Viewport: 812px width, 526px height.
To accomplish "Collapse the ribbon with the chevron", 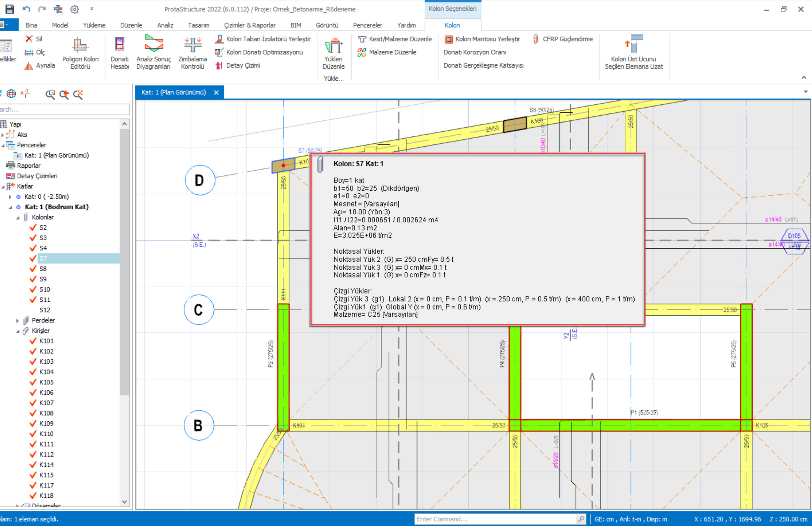I will point(804,78).
